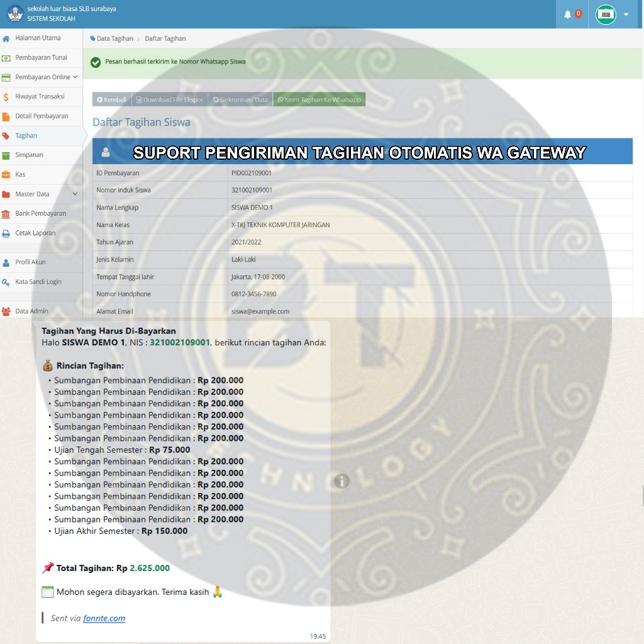Click the SISWA DEMO 1 name value
The image size is (644, 644).
coord(252,208)
